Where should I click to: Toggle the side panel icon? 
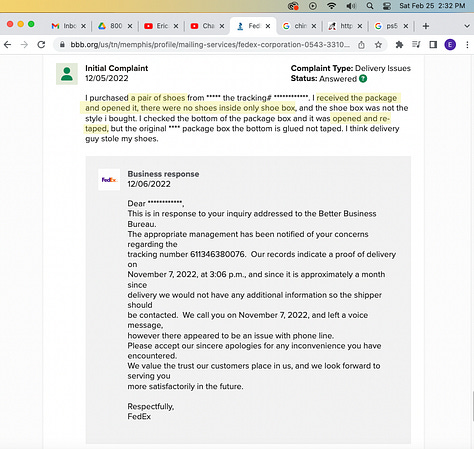(x=433, y=45)
